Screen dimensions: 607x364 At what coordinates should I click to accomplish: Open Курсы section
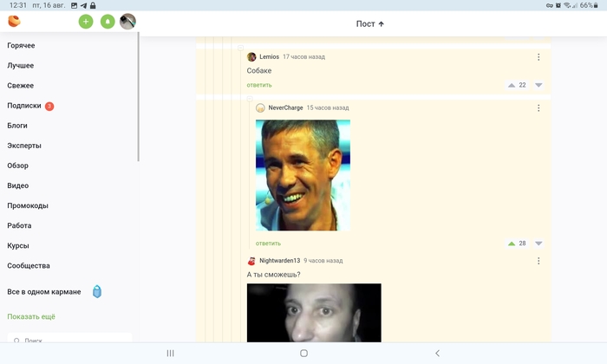pos(18,245)
